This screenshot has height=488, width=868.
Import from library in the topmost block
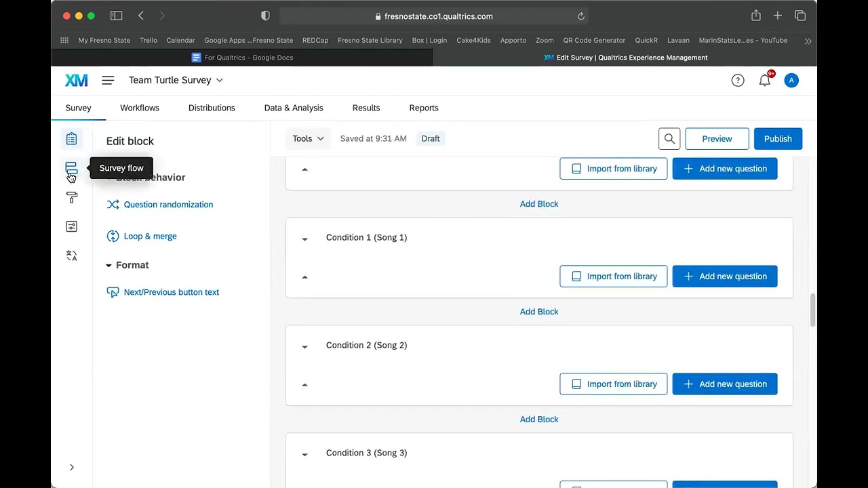point(614,169)
